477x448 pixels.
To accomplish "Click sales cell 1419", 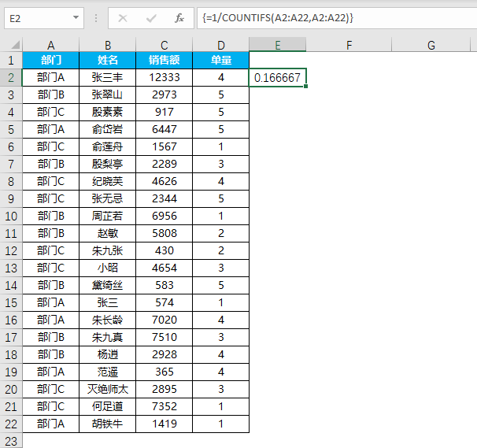I will tap(165, 424).
